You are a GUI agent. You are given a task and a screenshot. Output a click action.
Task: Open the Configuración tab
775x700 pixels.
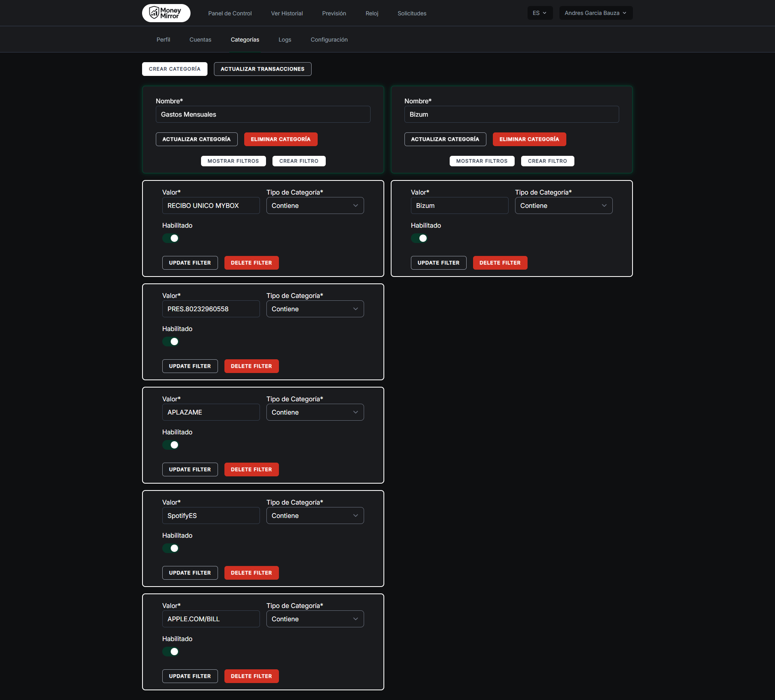click(x=329, y=40)
